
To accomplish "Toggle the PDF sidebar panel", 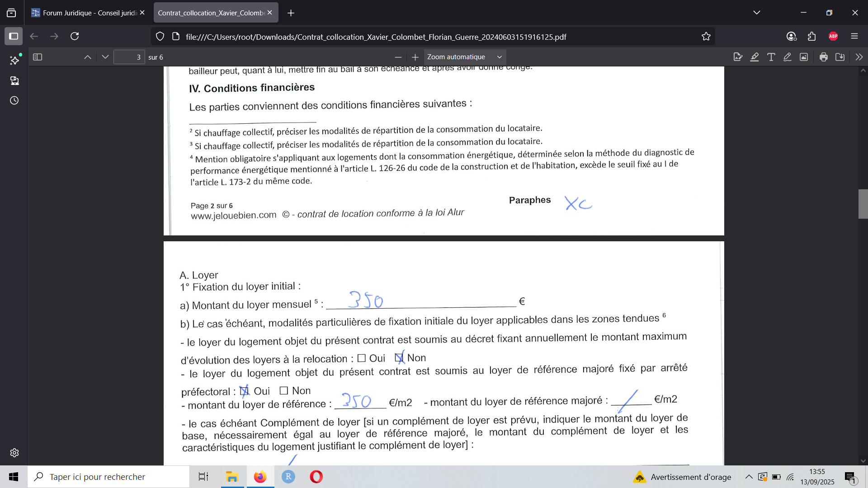I will click(x=38, y=57).
